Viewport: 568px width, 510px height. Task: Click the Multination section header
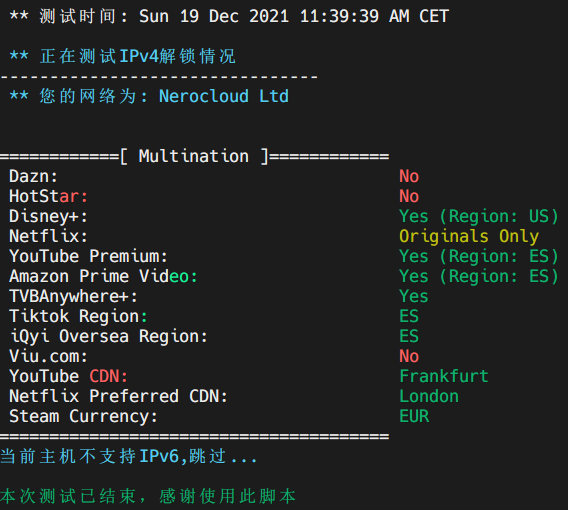194,156
